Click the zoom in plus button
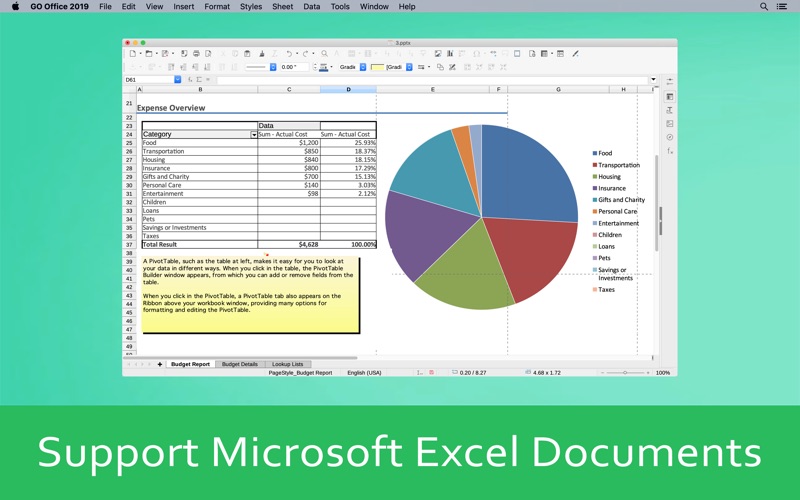 tap(648, 373)
